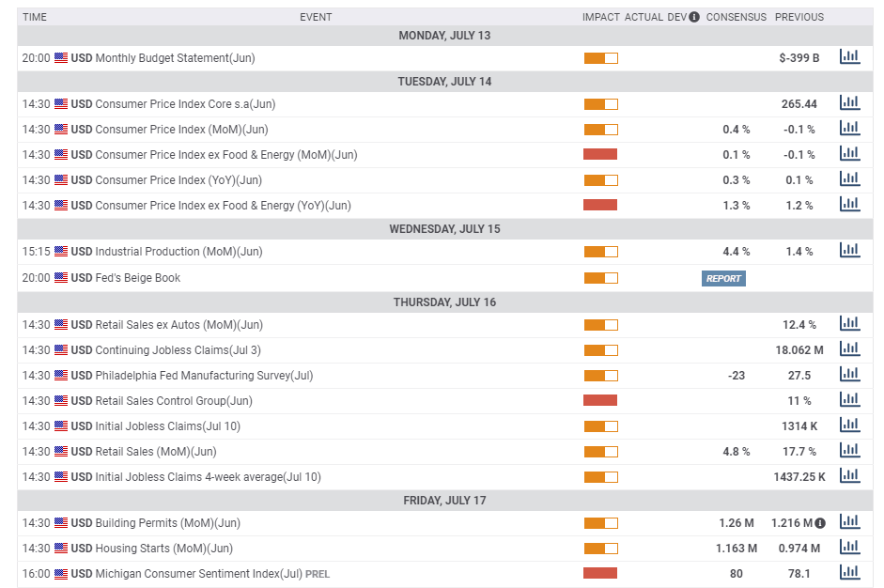View chart for Philadelphia Fed Manufacturing Survey
Viewport: 884px width, 588px height.
pos(849,375)
